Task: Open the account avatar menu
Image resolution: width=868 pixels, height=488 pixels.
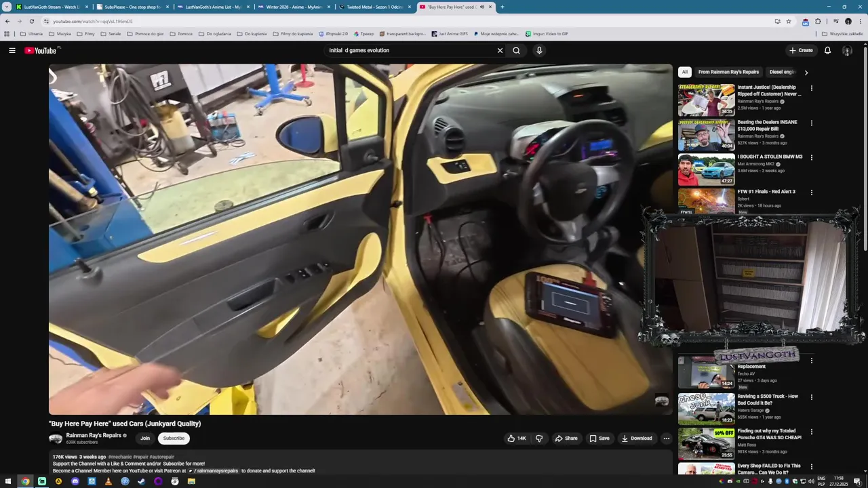Action: tap(847, 50)
